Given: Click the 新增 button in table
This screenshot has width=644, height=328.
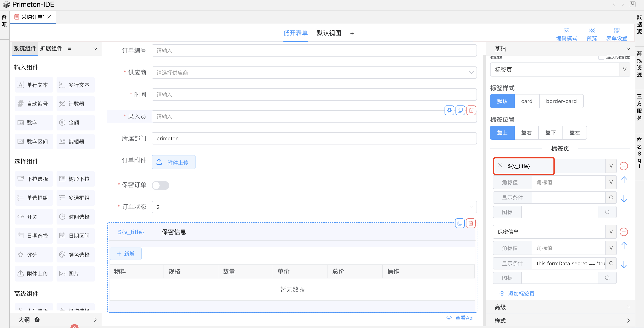Looking at the screenshot, I should [x=126, y=254].
